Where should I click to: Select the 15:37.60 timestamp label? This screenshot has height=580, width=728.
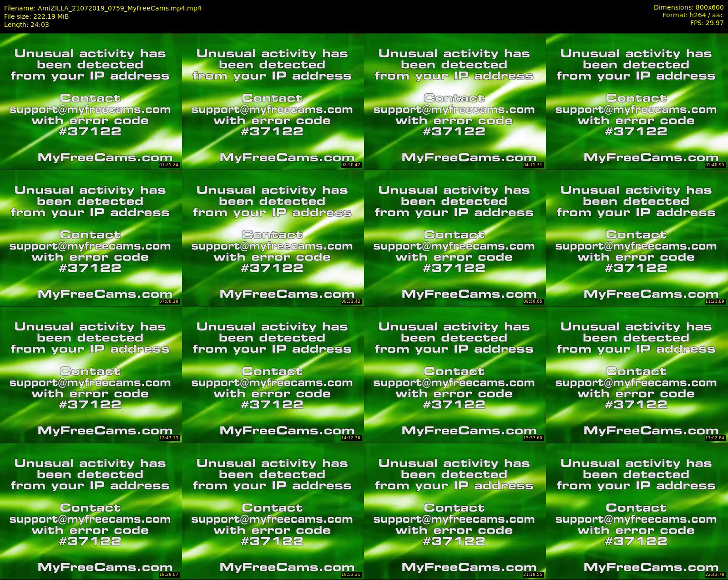[x=533, y=438]
